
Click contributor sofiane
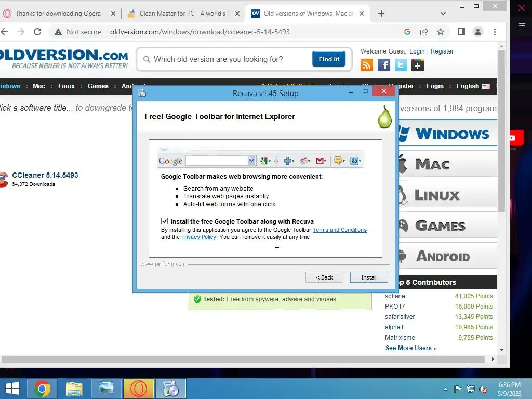click(x=395, y=296)
